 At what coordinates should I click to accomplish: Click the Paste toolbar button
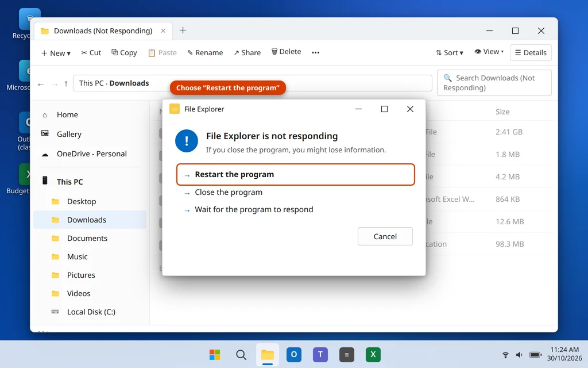tap(163, 52)
